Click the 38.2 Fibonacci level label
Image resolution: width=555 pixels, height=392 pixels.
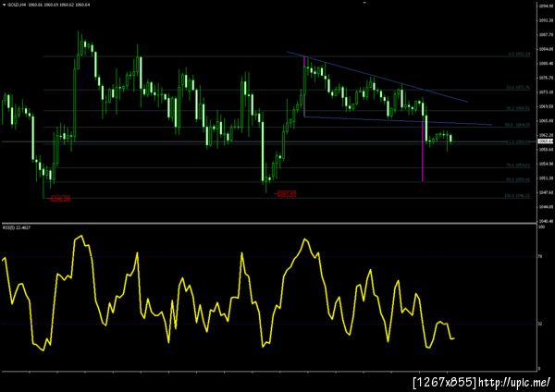[518, 108]
